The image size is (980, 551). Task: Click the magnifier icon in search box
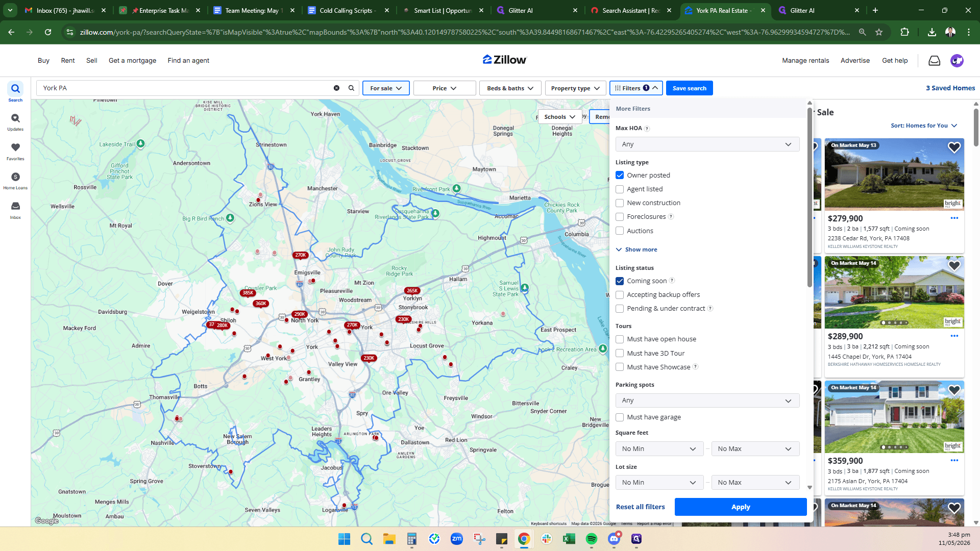point(351,88)
